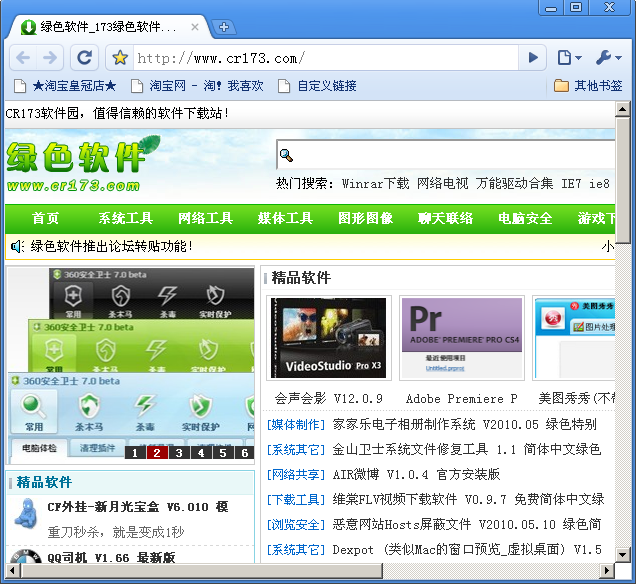Reload the page with the refresh button
The width and height of the screenshot is (636, 584).
point(84,58)
